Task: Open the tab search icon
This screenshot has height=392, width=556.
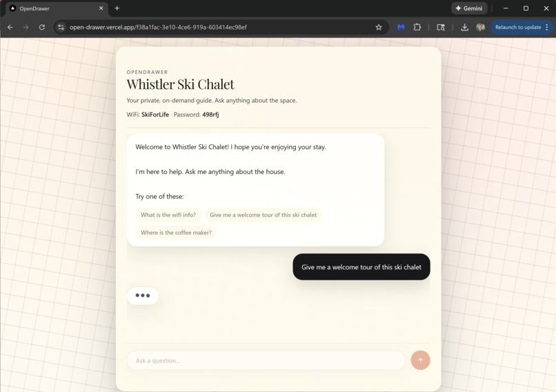Action: pos(441,28)
